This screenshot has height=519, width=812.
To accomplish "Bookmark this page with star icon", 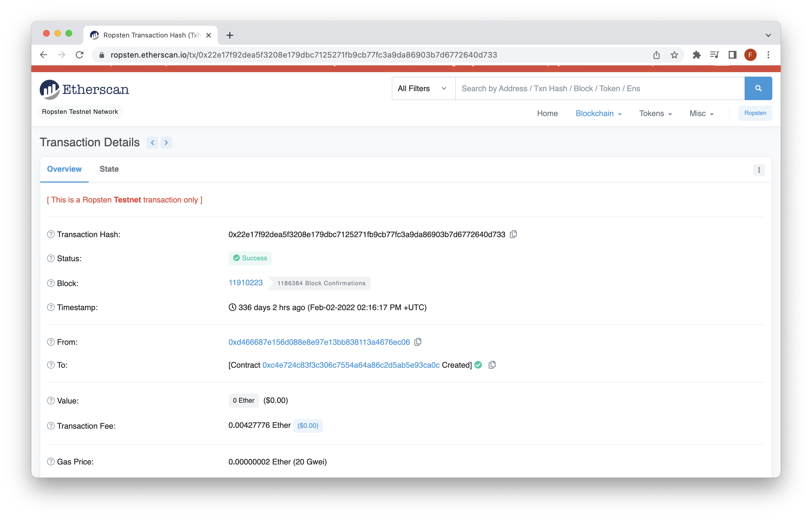I will tap(674, 55).
